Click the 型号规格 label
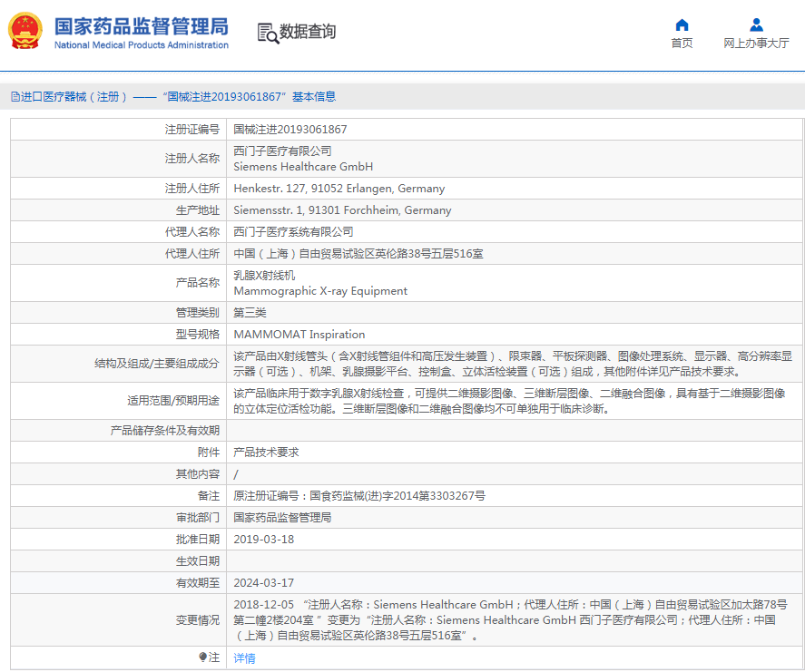This screenshot has height=672, width=805. (197, 335)
